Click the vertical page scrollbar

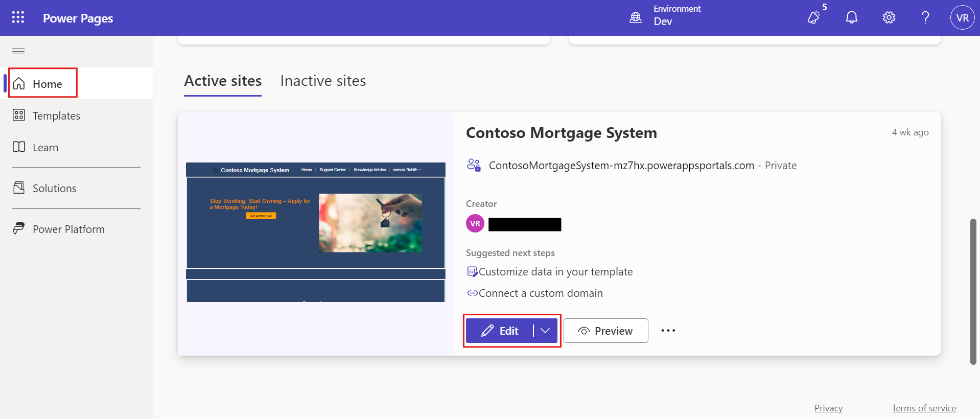point(973,291)
